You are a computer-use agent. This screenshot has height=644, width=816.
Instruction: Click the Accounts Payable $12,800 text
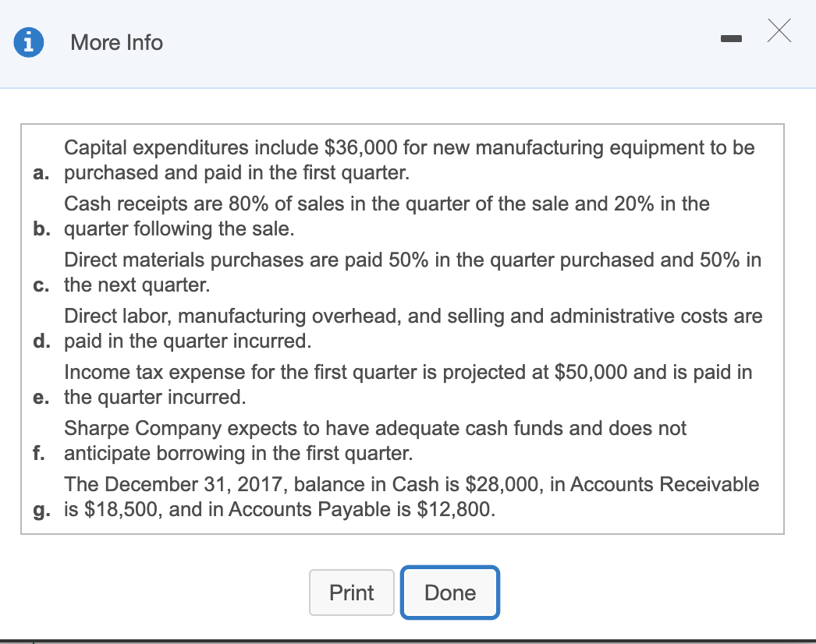406,509
